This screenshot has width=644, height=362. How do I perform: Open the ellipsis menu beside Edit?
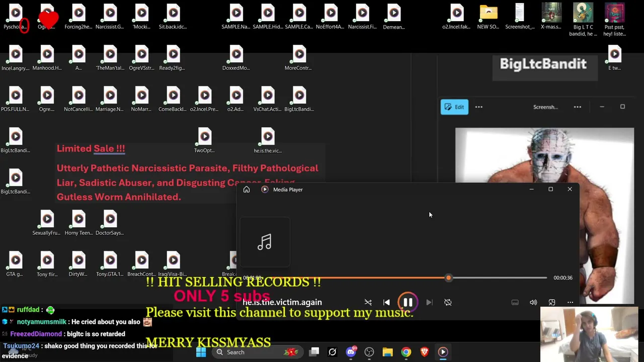[478, 107]
